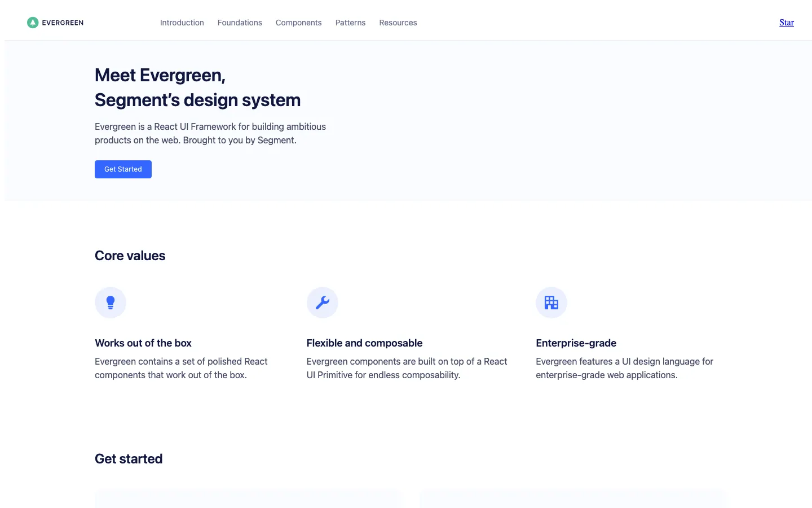Screen dimensions: 812x508
Task: Click the Core values heading
Action: (x=130, y=256)
